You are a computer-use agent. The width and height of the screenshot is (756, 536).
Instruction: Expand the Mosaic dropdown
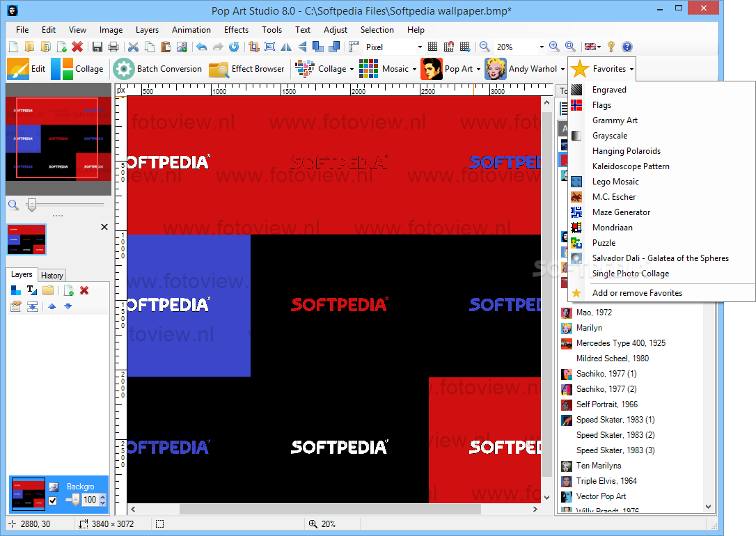click(x=414, y=69)
